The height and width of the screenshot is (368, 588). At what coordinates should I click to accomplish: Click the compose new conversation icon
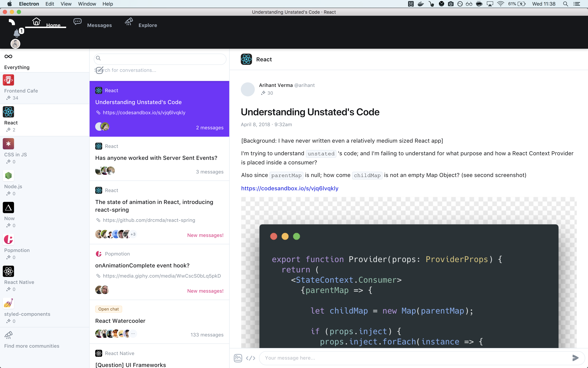click(x=99, y=70)
